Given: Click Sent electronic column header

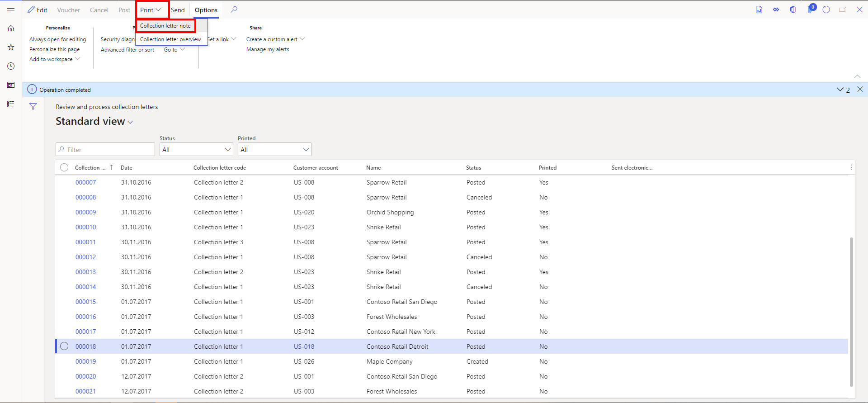Looking at the screenshot, I should click(x=632, y=167).
